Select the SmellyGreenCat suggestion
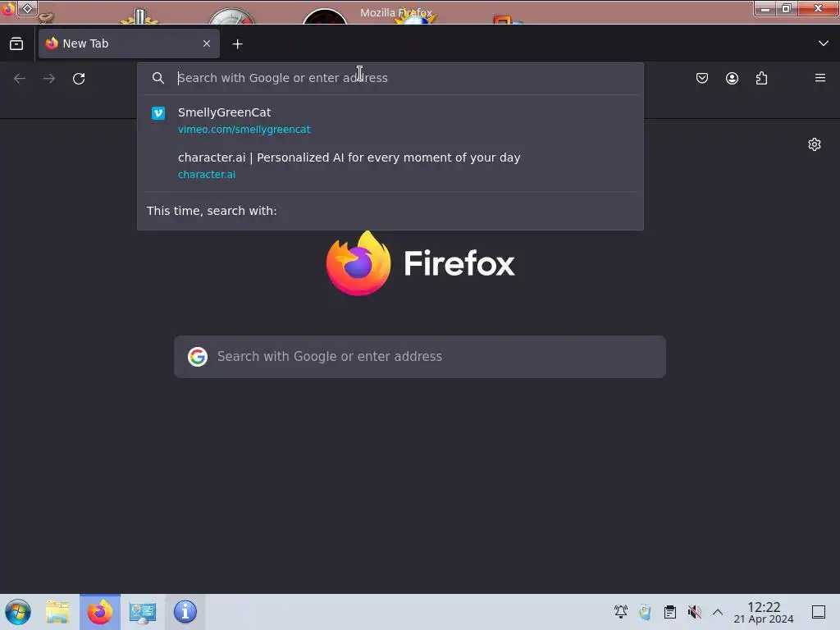 coord(390,120)
